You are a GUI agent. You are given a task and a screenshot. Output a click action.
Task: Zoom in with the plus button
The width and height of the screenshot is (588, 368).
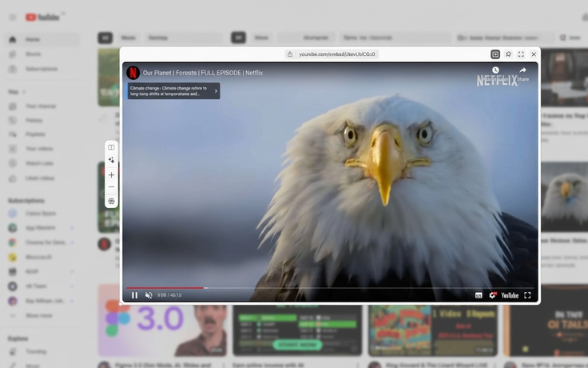[x=111, y=174]
